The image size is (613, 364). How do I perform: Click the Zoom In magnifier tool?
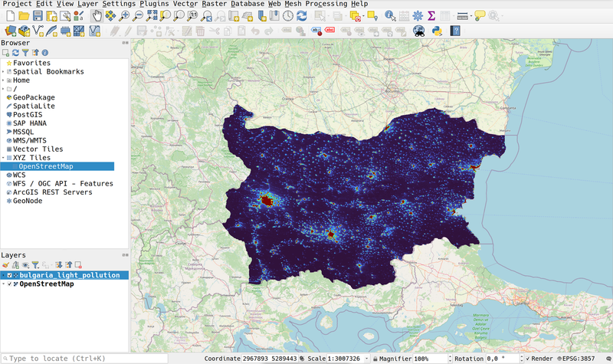click(125, 15)
